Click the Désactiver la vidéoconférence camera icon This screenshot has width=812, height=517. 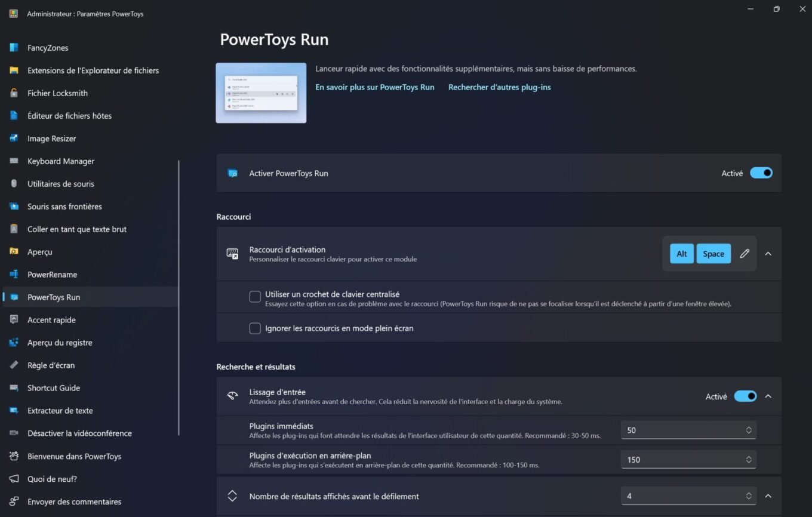(x=14, y=433)
